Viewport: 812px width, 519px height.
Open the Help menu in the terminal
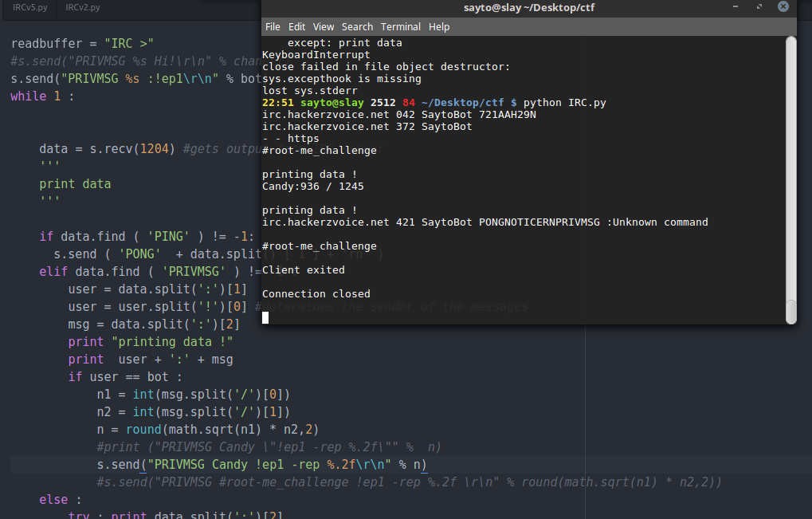point(438,27)
